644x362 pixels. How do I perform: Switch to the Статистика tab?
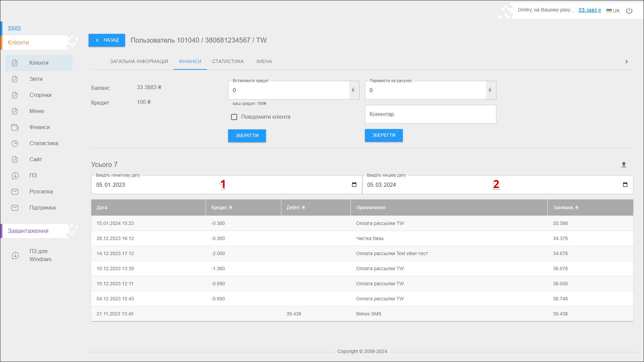point(228,62)
